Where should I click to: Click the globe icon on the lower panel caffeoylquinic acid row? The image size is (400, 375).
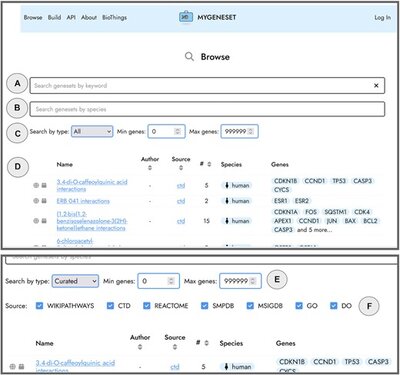pos(13,366)
